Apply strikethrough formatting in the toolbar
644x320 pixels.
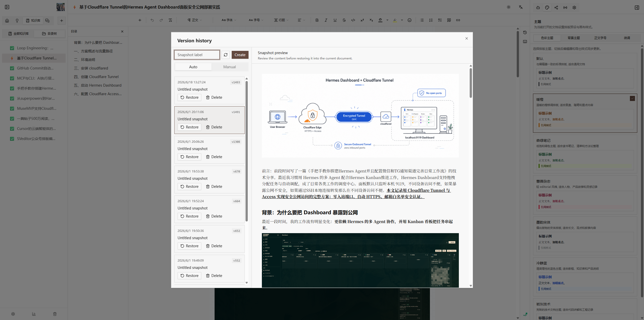344,20
